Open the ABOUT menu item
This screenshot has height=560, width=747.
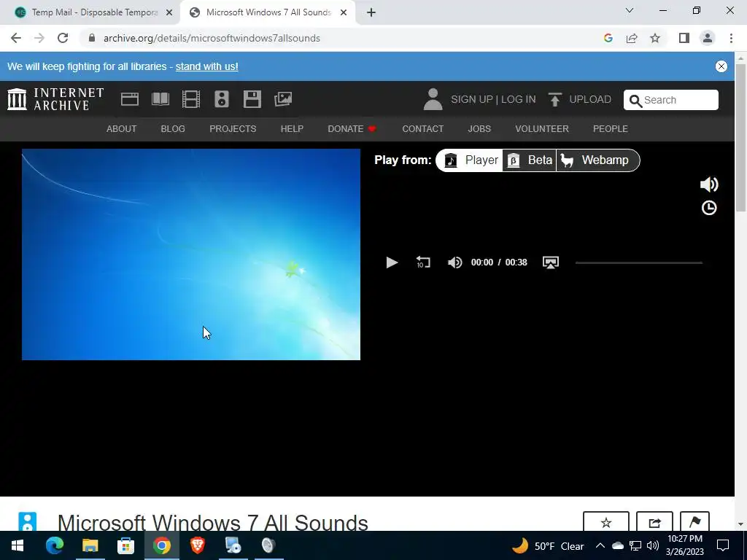click(x=122, y=128)
